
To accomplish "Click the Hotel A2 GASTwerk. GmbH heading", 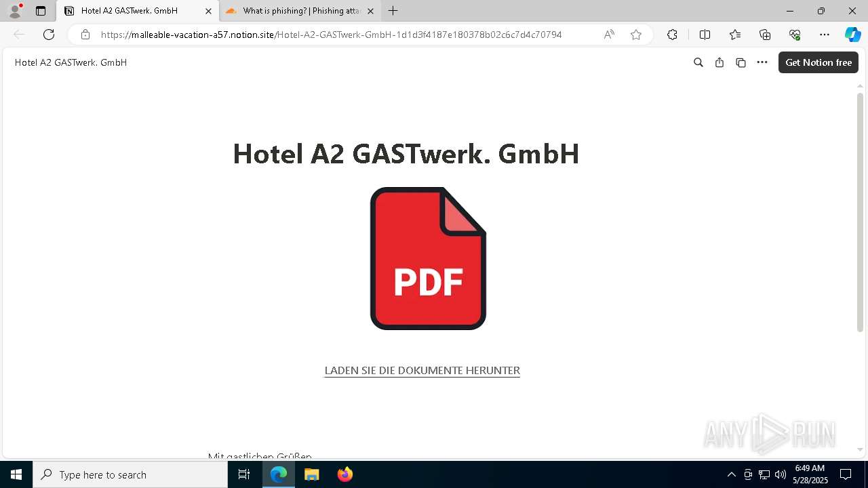I will (x=406, y=154).
